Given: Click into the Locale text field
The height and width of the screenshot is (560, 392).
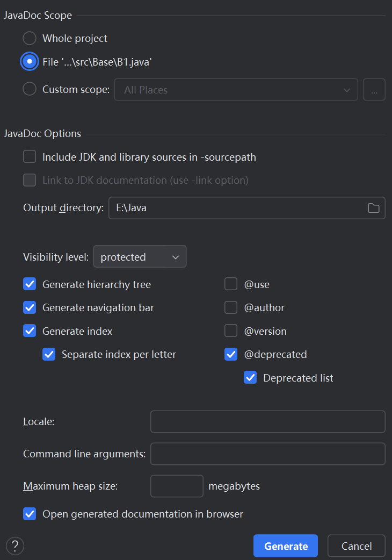Looking at the screenshot, I should coord(267,422).
